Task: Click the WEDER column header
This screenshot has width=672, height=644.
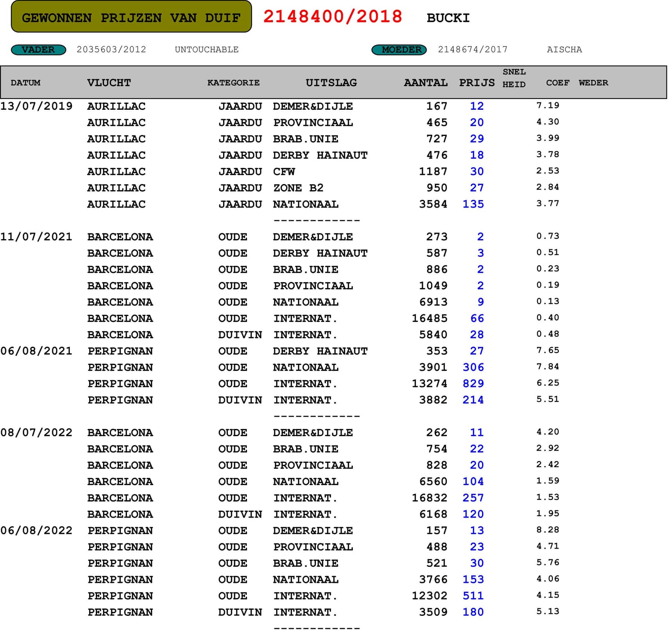Action: click(x=593, y=83)
